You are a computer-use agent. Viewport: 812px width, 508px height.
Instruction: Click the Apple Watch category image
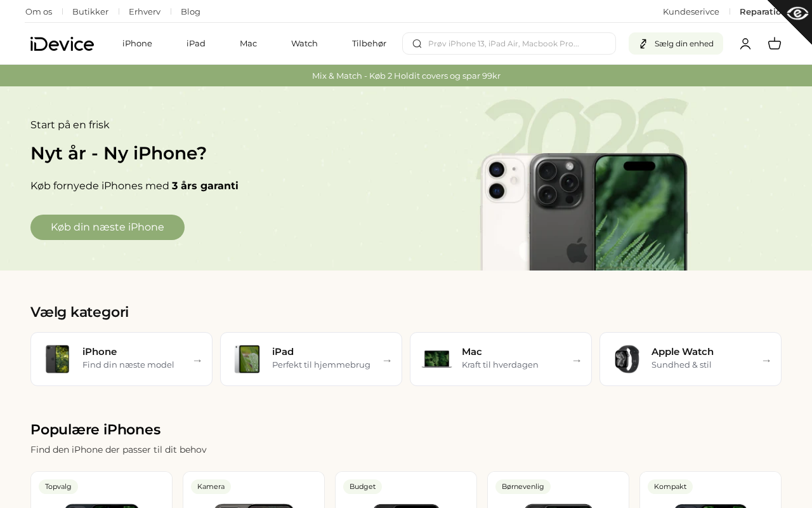click(x=627, y=359)
